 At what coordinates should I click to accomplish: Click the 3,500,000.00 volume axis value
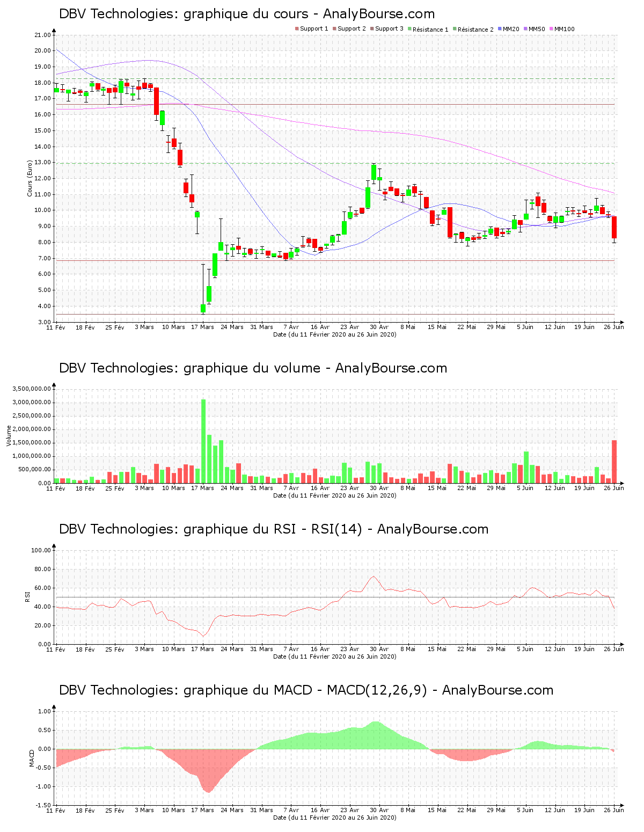click(x=31, y=389)
